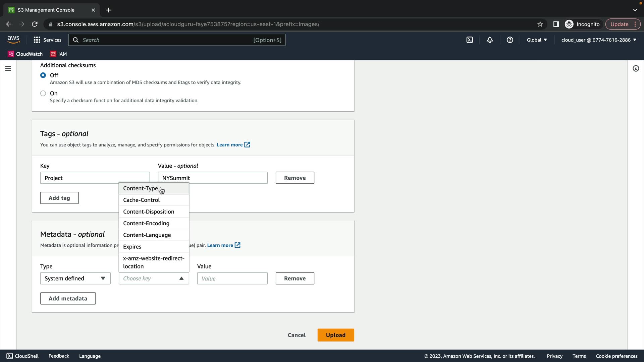Image resolution: width=644 pixels, height=362 pixels.
Task: Choose Content-Encoding from key list
Action: [x=146, y=223]
